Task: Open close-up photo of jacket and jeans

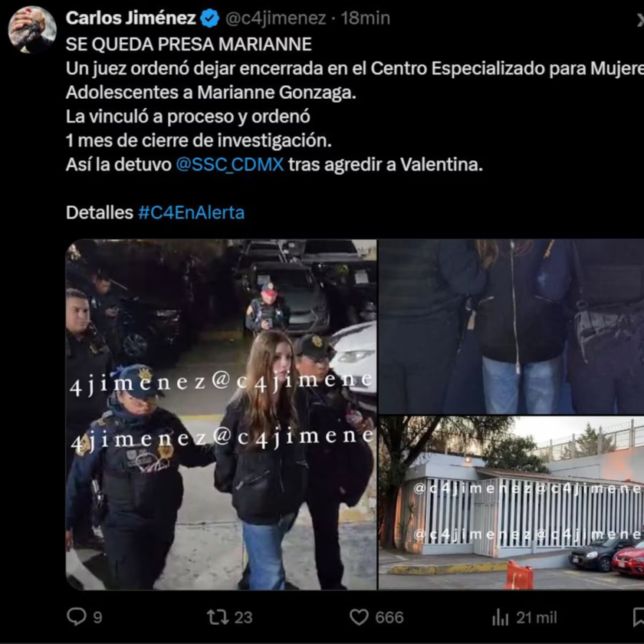Action: click(x=511, y=327)
